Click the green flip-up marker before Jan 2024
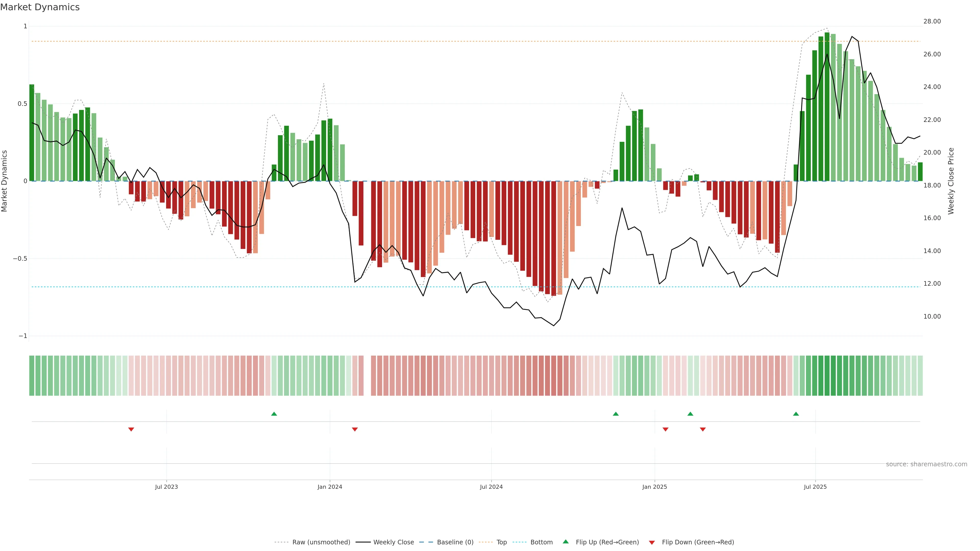Viewport: 980px width, 551px height. pos(274,414)
